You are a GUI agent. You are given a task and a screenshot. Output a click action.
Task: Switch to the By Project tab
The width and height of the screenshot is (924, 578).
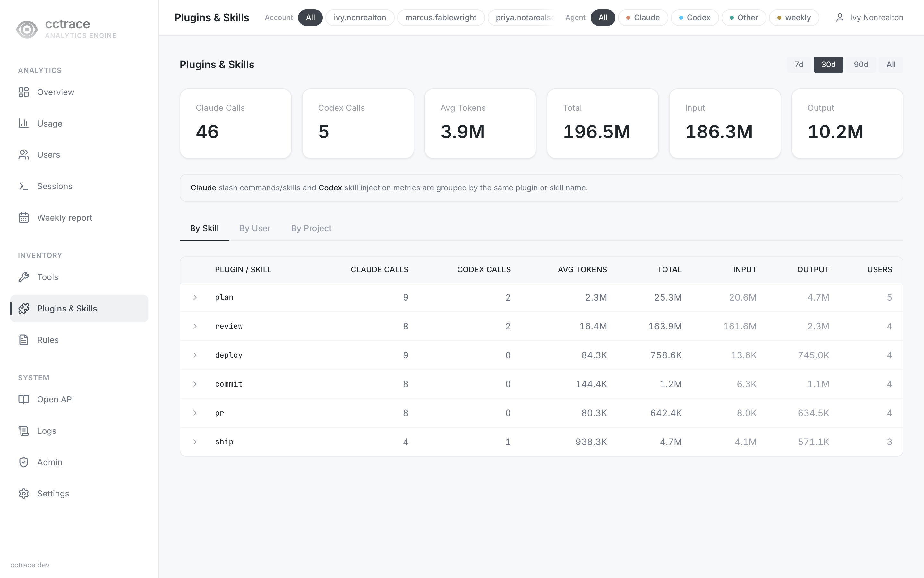(311, 229)
